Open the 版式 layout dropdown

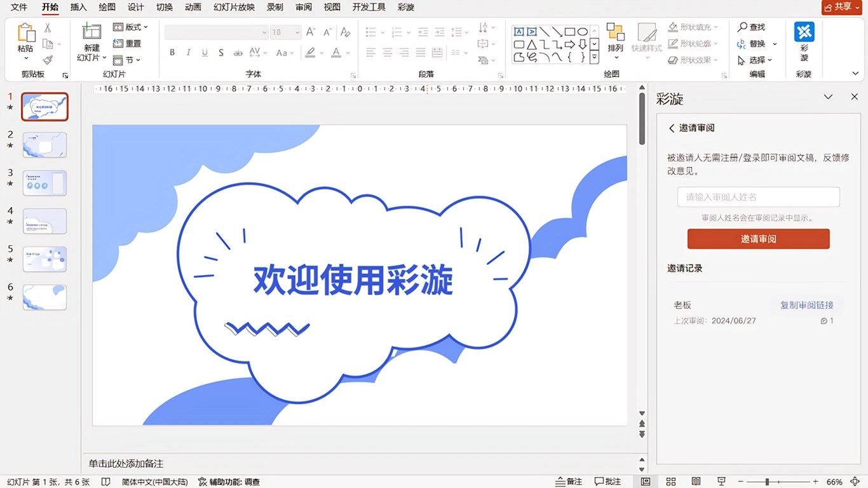pyautogui.click(x=130, y=27)
